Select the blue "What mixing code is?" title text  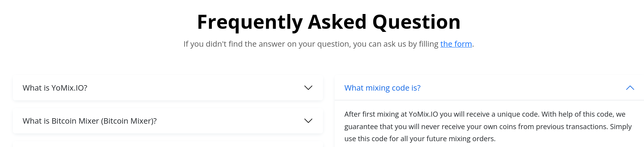[382, 88]
